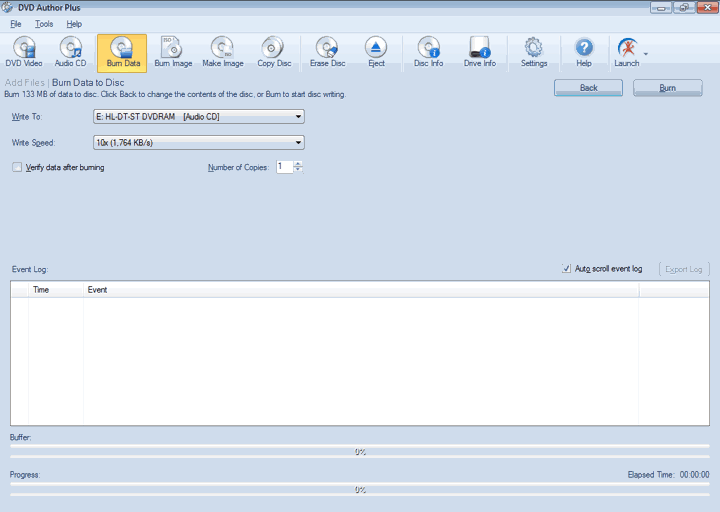Open Drive Info panel
The width and height of the screenshot is (720, 512).
click(x=479, y=52)
